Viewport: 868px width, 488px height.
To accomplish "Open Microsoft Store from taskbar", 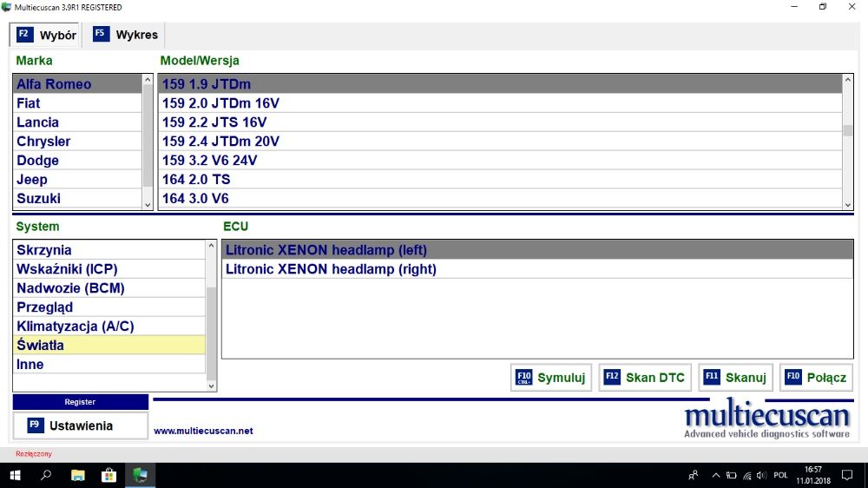I will 109,475.
